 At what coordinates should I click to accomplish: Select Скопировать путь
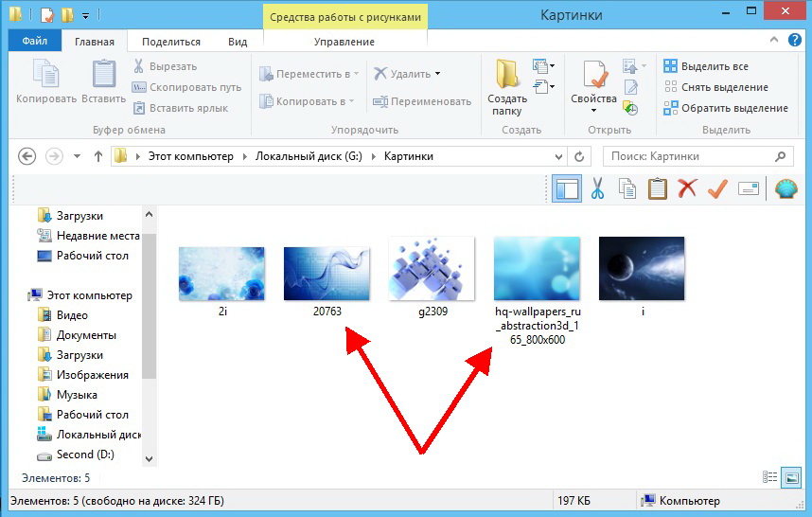tap(187, 87)
